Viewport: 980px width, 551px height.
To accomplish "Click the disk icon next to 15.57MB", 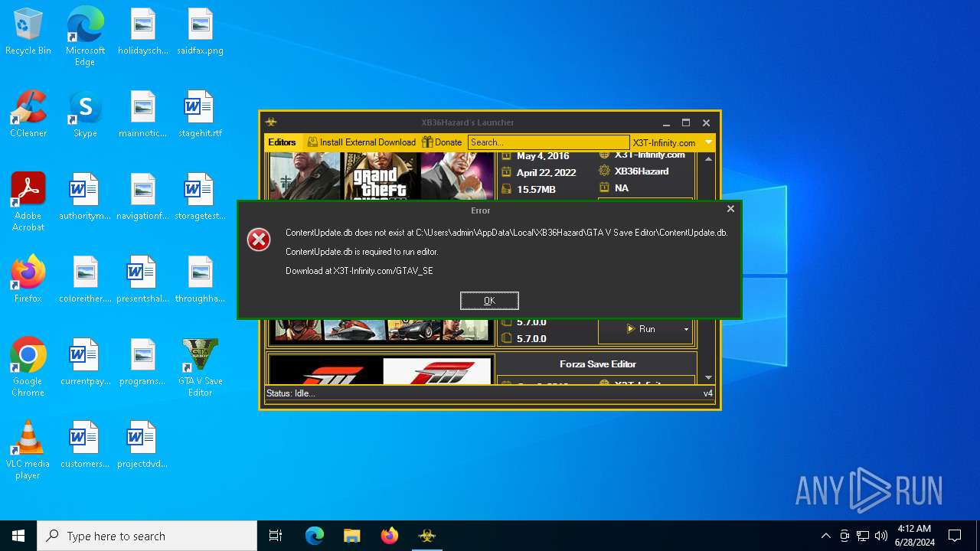I will point(505,189).
